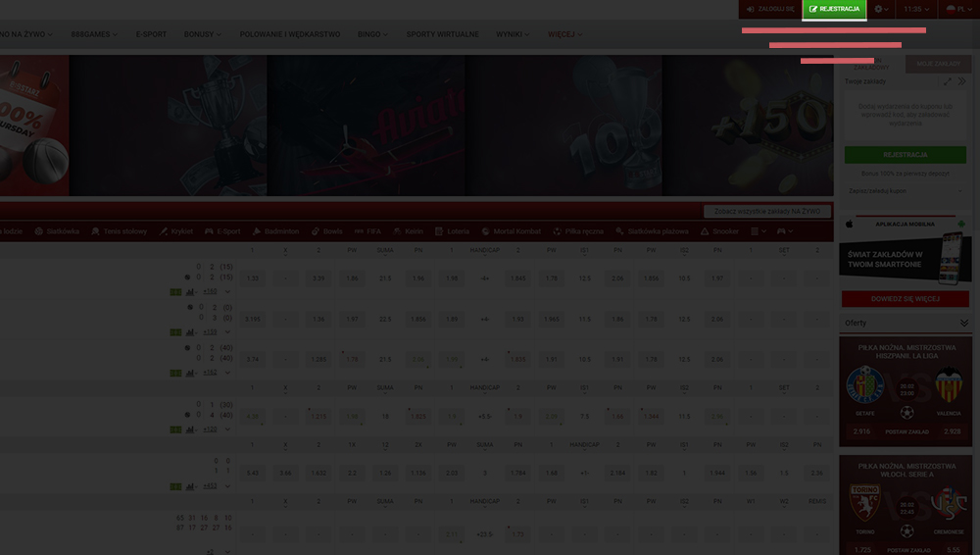
Task: Select Snooker sport icon
Action: [719, 231]
